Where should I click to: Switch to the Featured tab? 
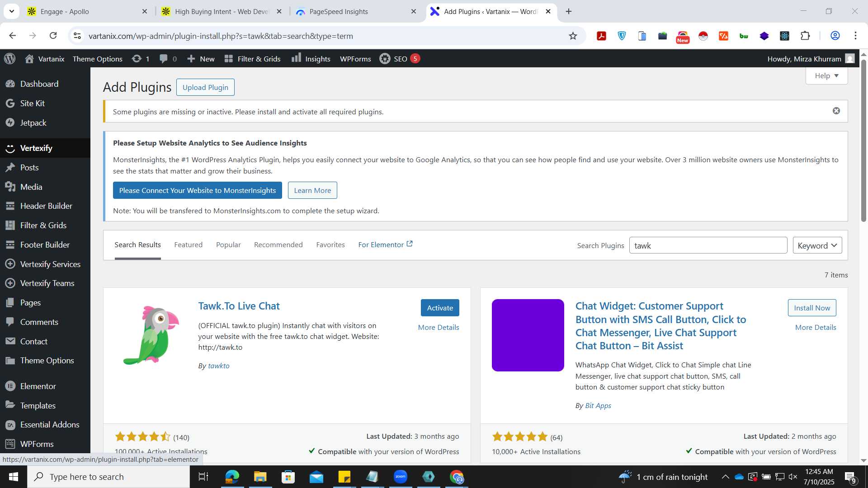188,244
